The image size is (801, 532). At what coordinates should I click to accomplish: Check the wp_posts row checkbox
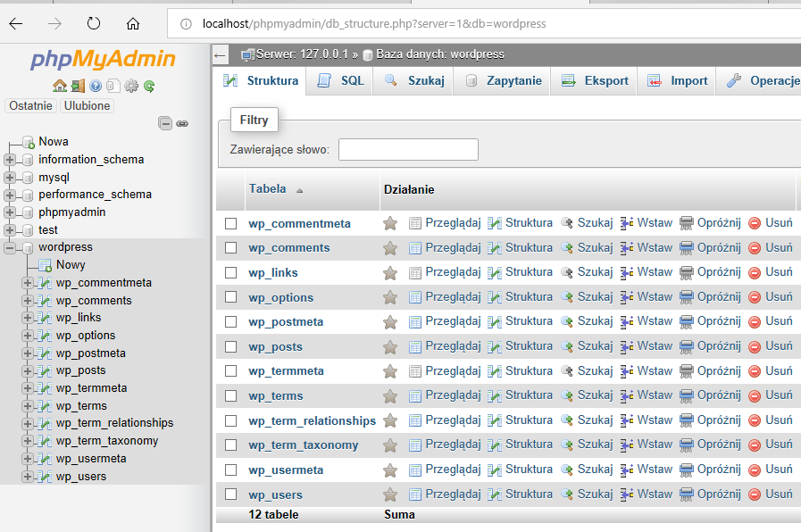pyautogui.click(x=231, y=346)
